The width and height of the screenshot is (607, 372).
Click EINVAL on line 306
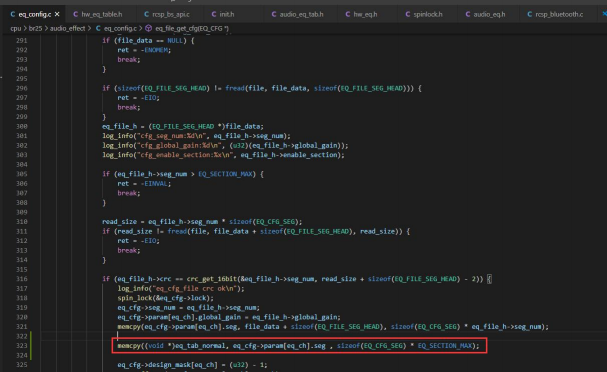156,183
